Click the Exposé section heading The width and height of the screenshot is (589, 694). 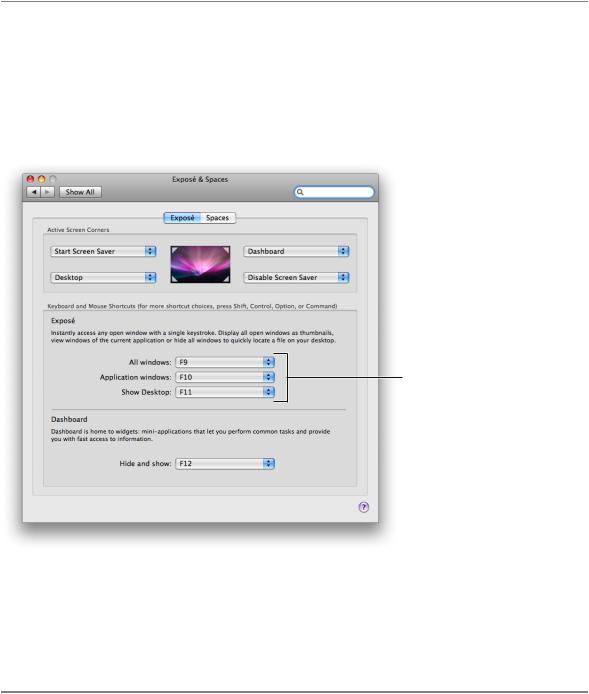click(x=63, y=320)
